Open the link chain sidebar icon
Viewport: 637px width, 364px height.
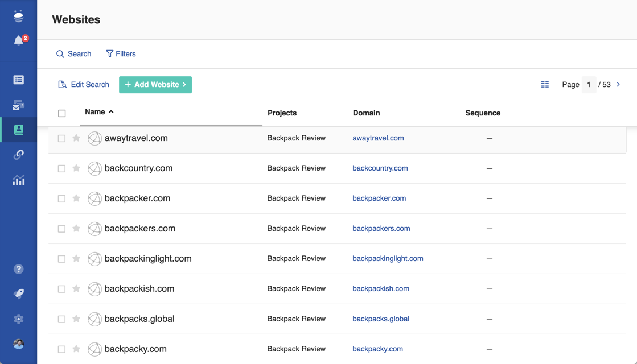tap(19, 155)
